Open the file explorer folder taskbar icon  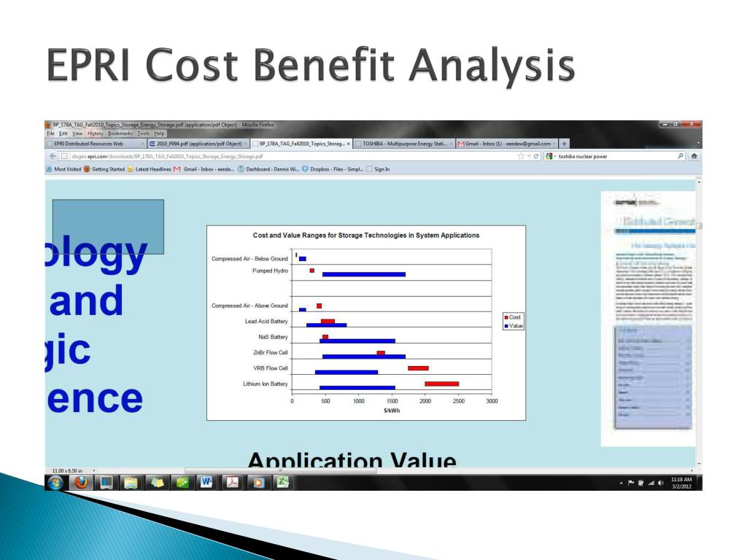coord(131,483)
